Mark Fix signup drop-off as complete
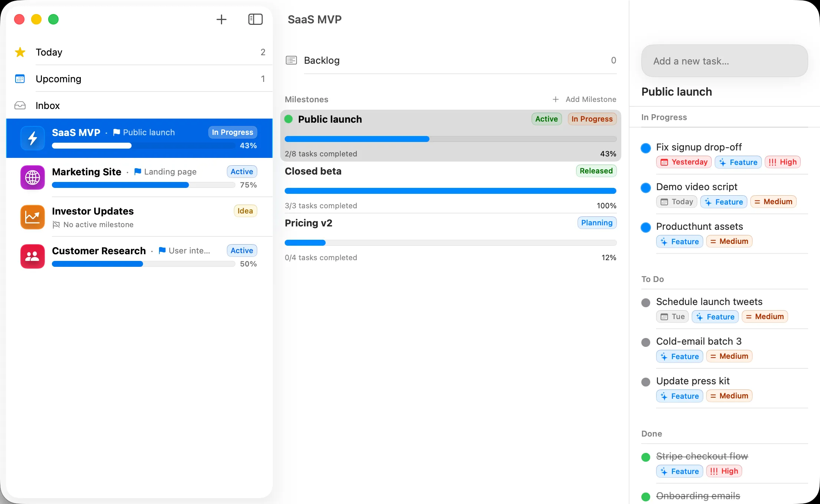The image size is (820, 504). 646,148
